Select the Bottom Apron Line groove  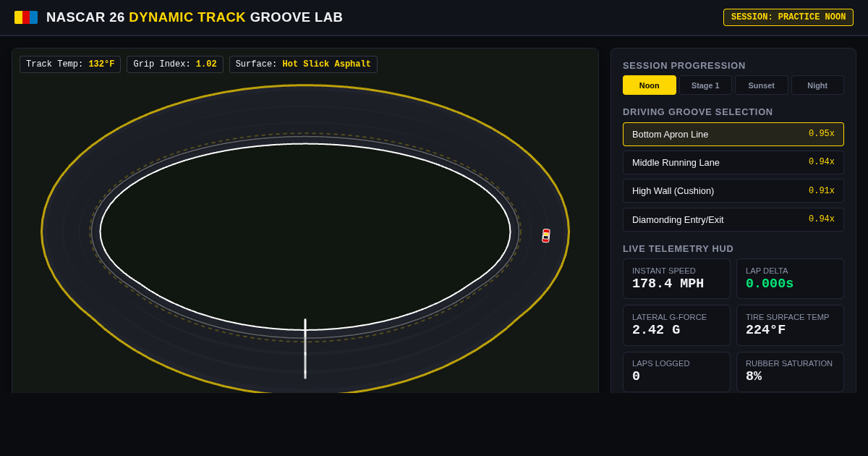733,134
